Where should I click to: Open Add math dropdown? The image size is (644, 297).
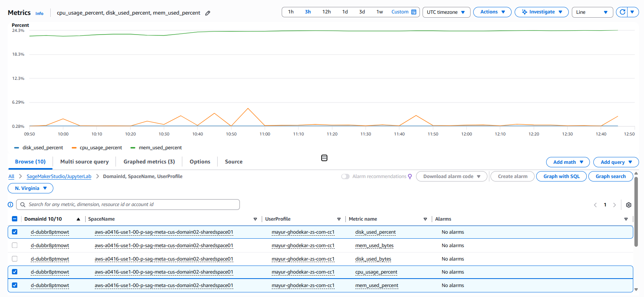coord(568,162)
